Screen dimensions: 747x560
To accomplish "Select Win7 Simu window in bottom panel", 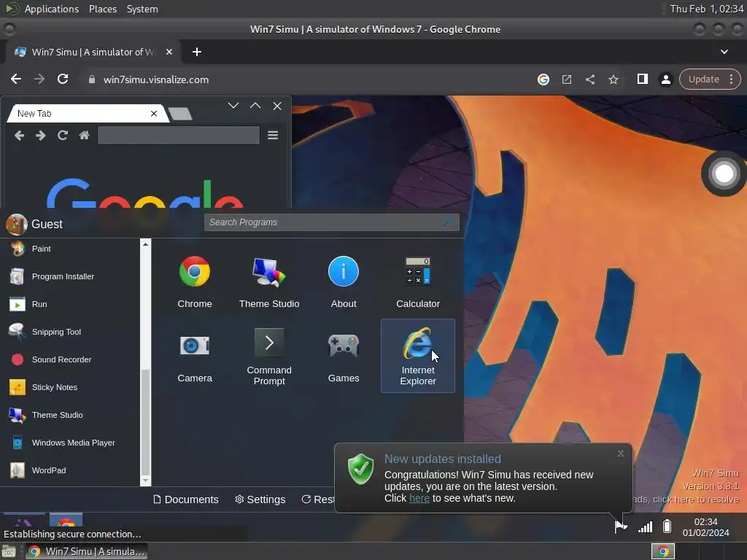I will (86, 551).
